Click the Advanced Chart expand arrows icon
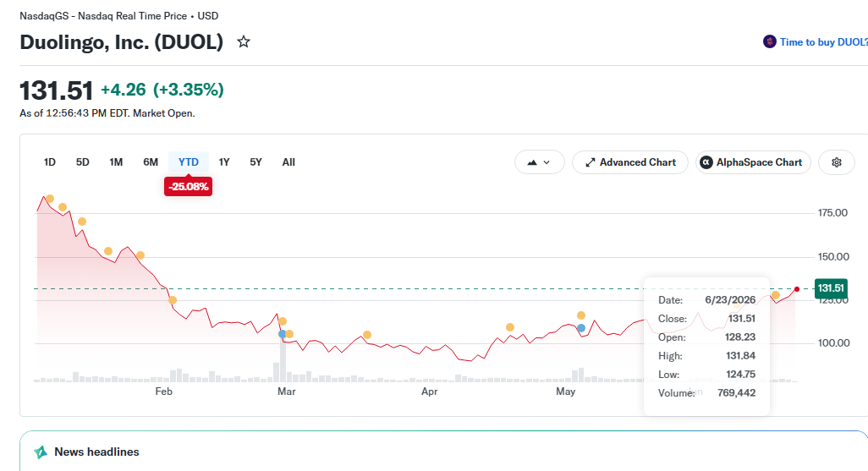This screenshot has height=471, width=868. (591, 162)
